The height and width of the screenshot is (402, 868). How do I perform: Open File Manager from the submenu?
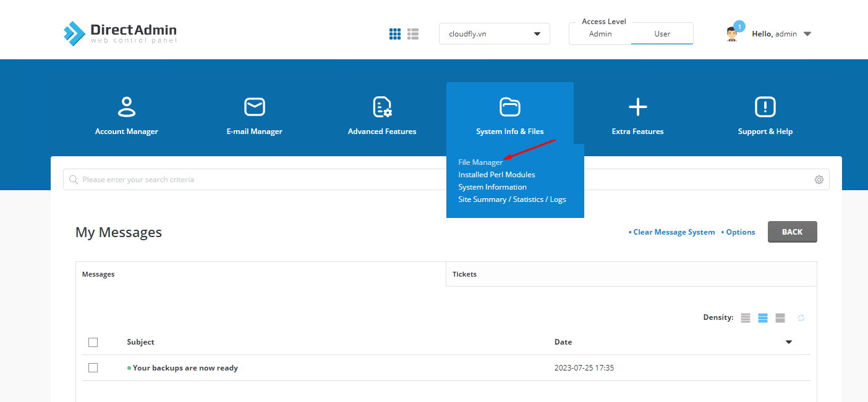480,162
